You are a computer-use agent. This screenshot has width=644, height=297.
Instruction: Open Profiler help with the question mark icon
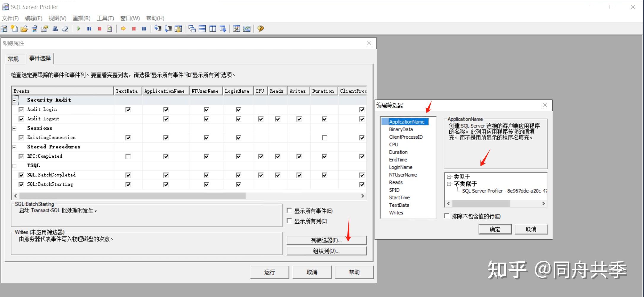coord(260,29)
